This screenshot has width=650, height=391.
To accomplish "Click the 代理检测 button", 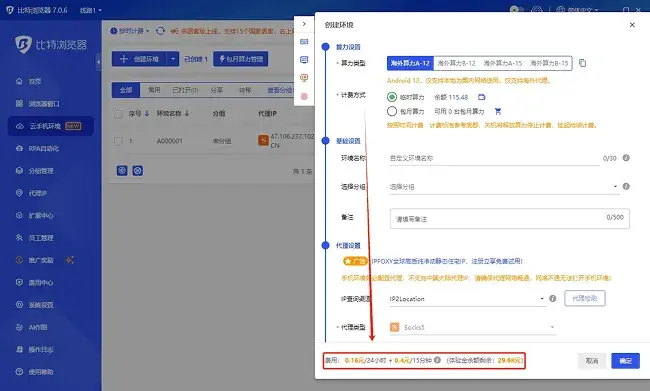I will 585,298.
